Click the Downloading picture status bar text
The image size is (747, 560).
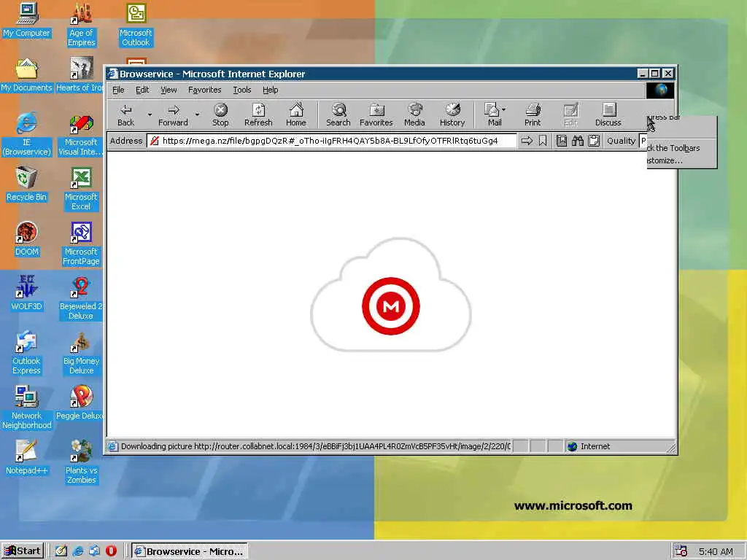[x=315, y=446]
